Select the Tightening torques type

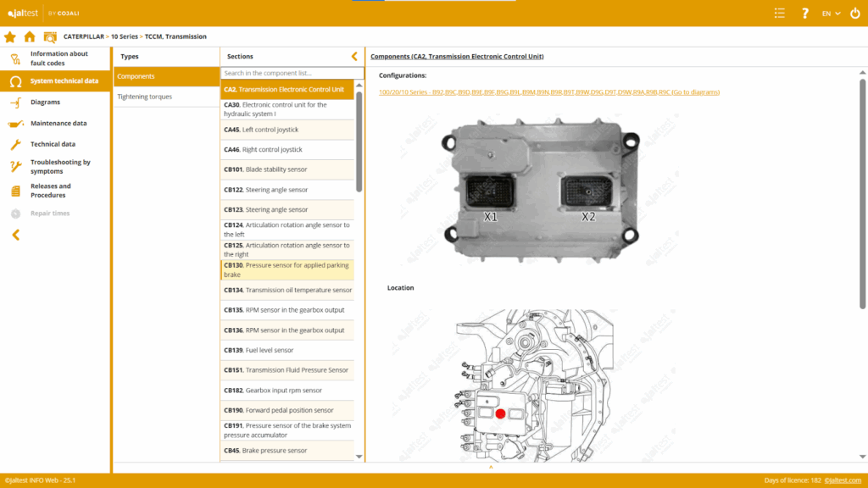(145, 97)
